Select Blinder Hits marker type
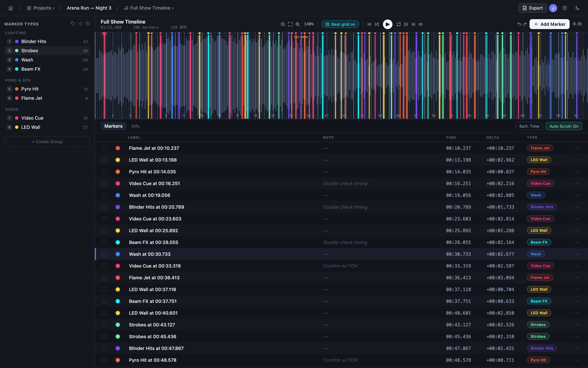The width and height of the screenshot is (588, 368). 47,41
